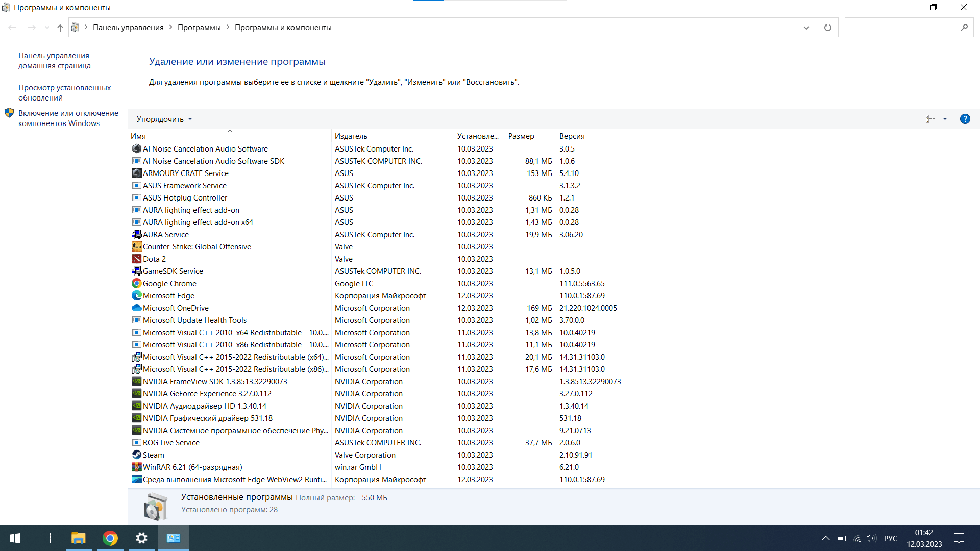The image size is (980, 551).
Task: Click the taskbar clock showing 01:42
Action: click(x=924, y=538)
